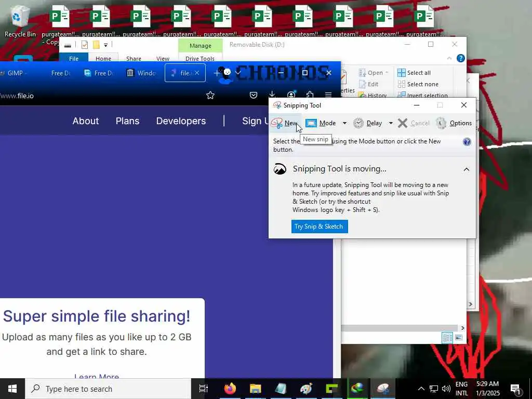The image size is (532, 399).
Task: Open the paint palette taskbar icon
Action: [x=306, y=389]
